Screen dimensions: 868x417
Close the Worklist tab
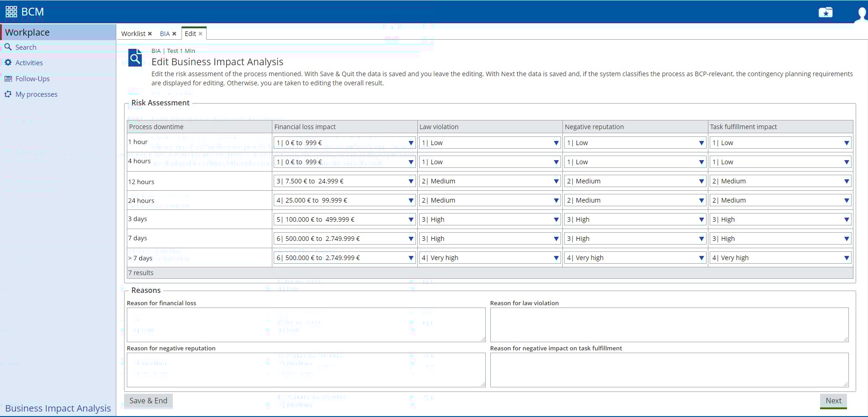pos(150,34)
